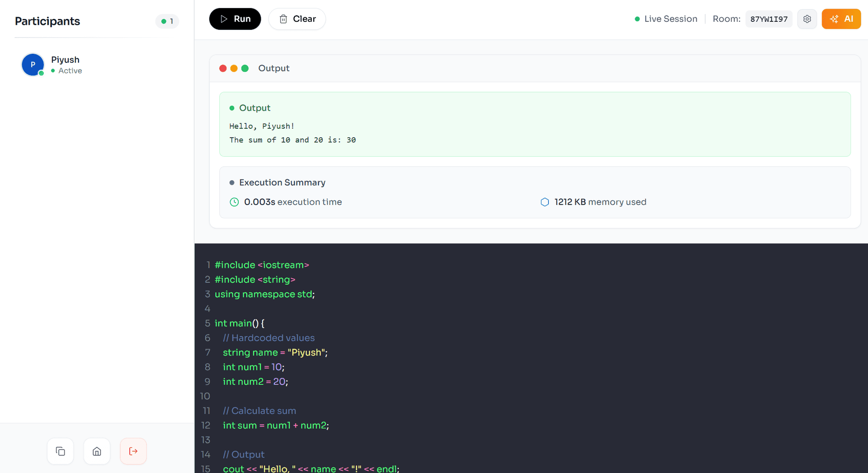868x473 pixels.
Task: Click the orange window dot
Action: [x=234, y=68]
